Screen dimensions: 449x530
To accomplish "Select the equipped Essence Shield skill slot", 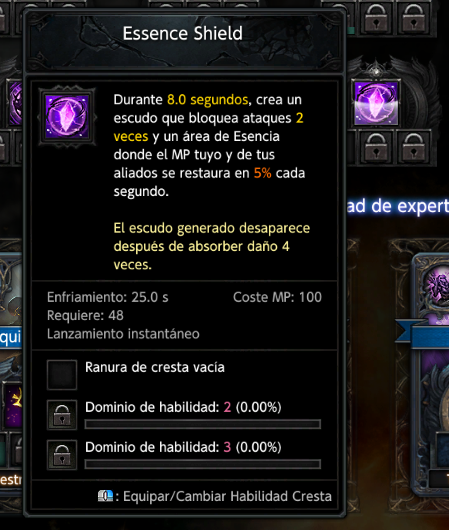I will [376, 103].
